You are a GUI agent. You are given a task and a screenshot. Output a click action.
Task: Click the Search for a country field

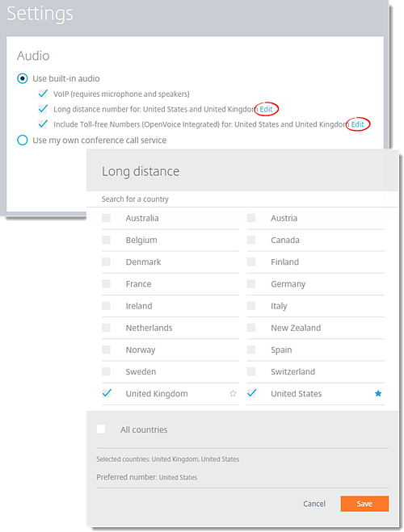(242, 199)
